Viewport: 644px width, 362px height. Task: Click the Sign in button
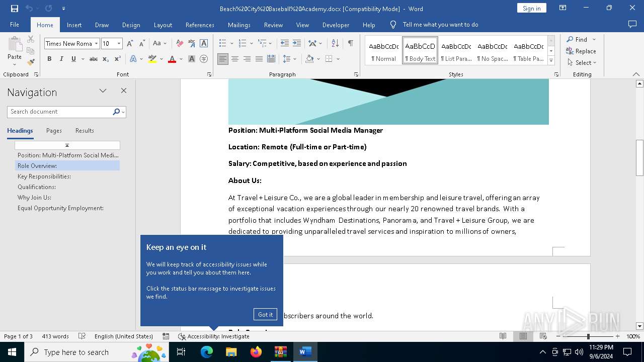point(531,8)
